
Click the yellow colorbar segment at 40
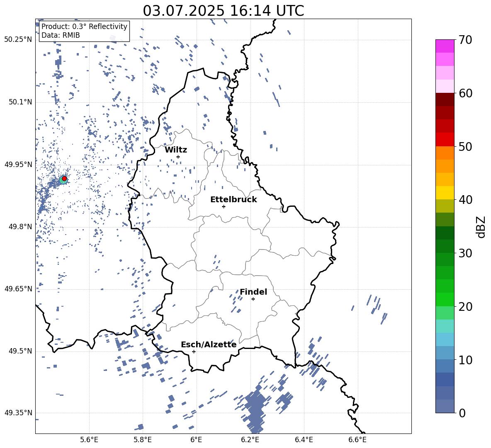pyautogui.click(x=445, y=193)
